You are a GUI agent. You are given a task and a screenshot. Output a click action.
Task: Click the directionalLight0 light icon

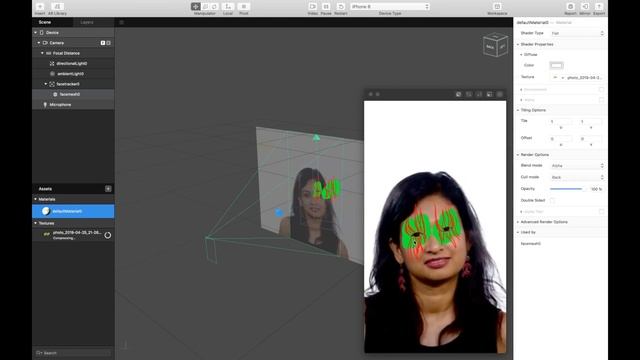(52, 64)
